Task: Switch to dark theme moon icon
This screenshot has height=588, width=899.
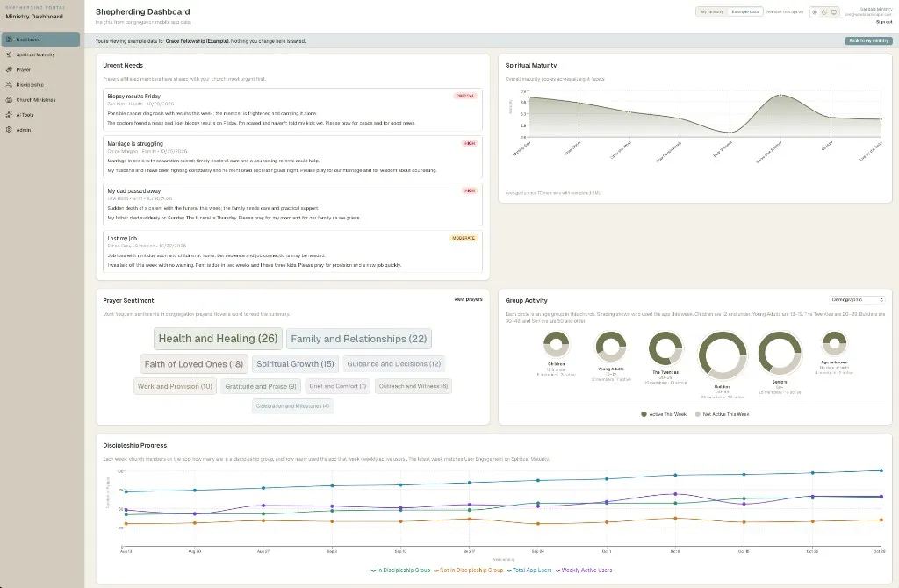Action: coord(824,12)
